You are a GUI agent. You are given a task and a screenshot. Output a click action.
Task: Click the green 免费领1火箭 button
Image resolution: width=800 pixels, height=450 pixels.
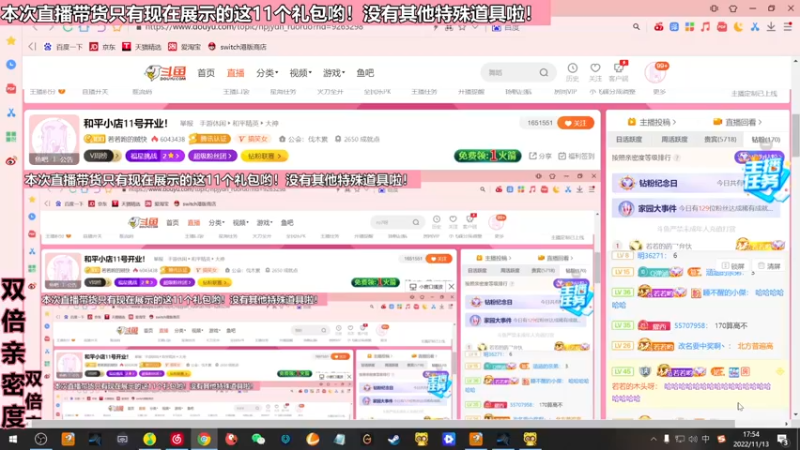tap(487, 156)
